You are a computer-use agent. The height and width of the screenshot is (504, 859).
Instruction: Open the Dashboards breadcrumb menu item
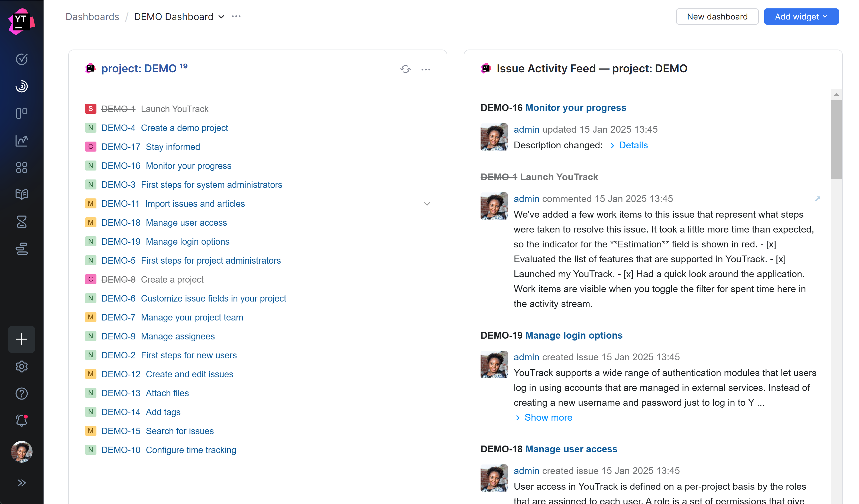click(x=92, y=16)
